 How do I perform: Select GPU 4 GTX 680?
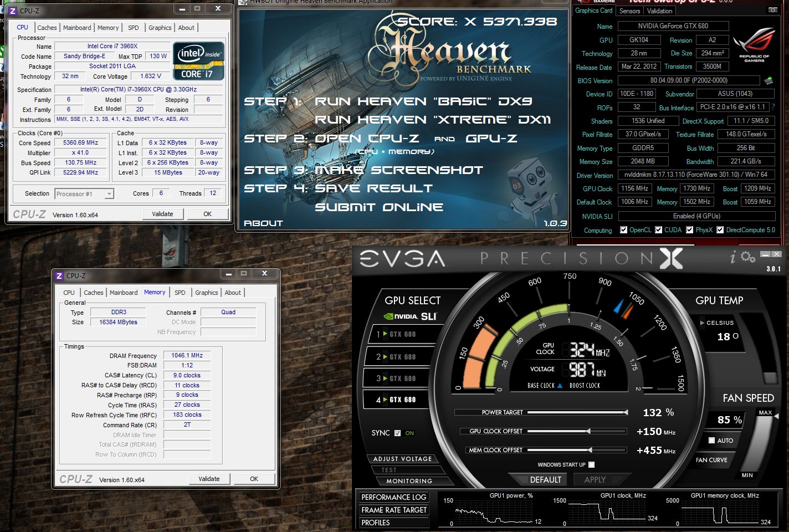tap(397, 400)
